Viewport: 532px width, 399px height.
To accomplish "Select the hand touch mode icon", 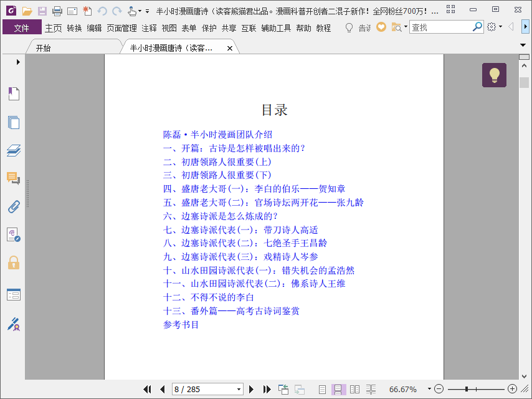I will (131, 11).
